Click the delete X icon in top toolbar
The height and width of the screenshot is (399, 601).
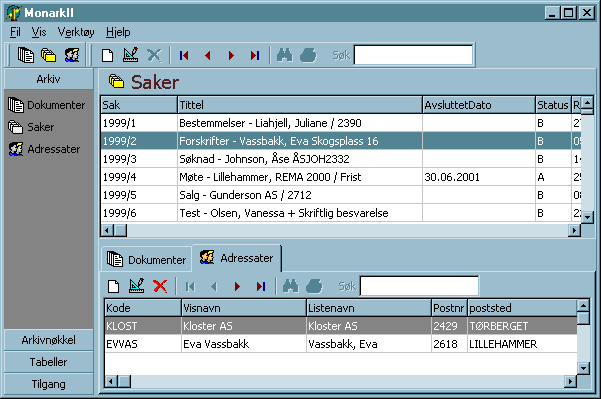pyautogui.click(x=154, y=56)
